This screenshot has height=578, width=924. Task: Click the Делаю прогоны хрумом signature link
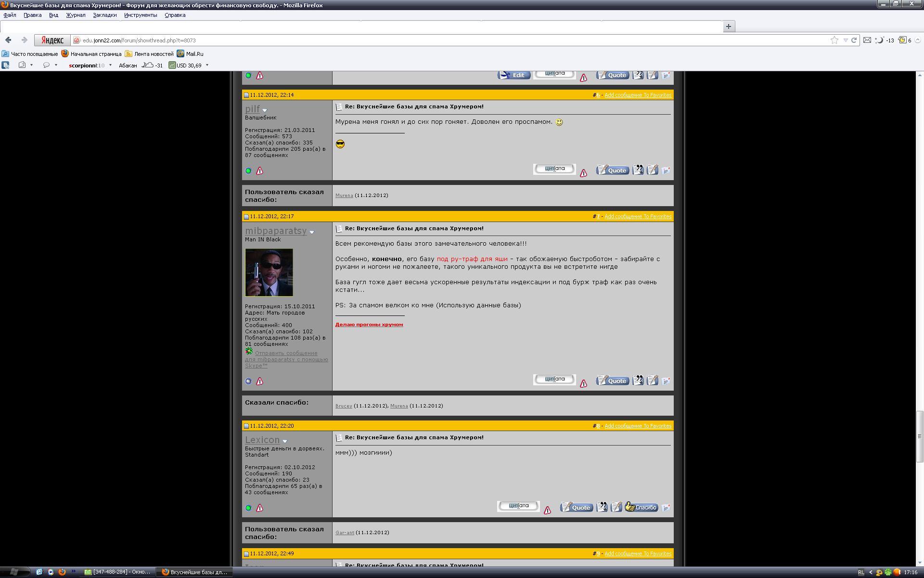[x=369, y=324]
